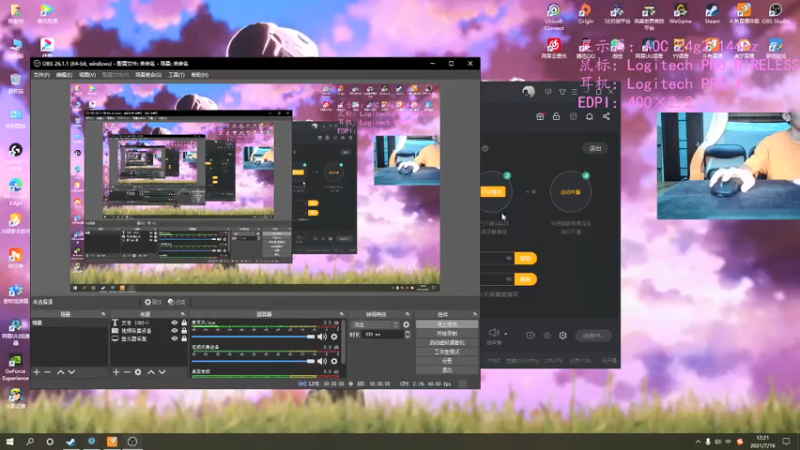800x450 pixels.
Task: Open source properties gear below the sources list
Action: [x=138, y=372]
